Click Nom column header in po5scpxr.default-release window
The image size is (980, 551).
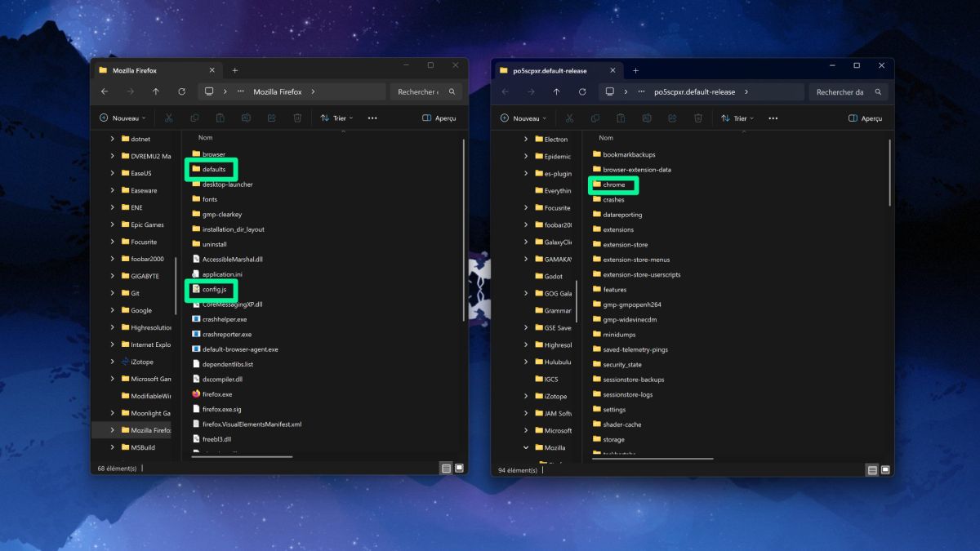[x=606, y=138]
